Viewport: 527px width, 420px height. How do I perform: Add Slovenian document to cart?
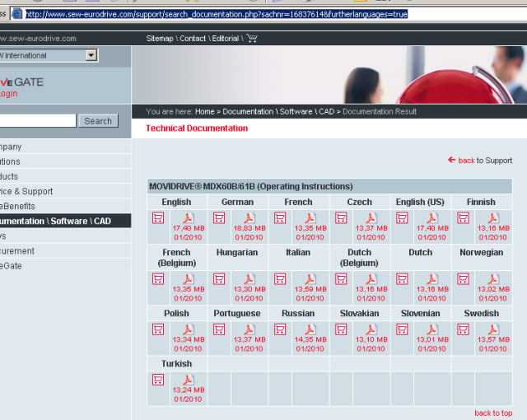[402, 329]
